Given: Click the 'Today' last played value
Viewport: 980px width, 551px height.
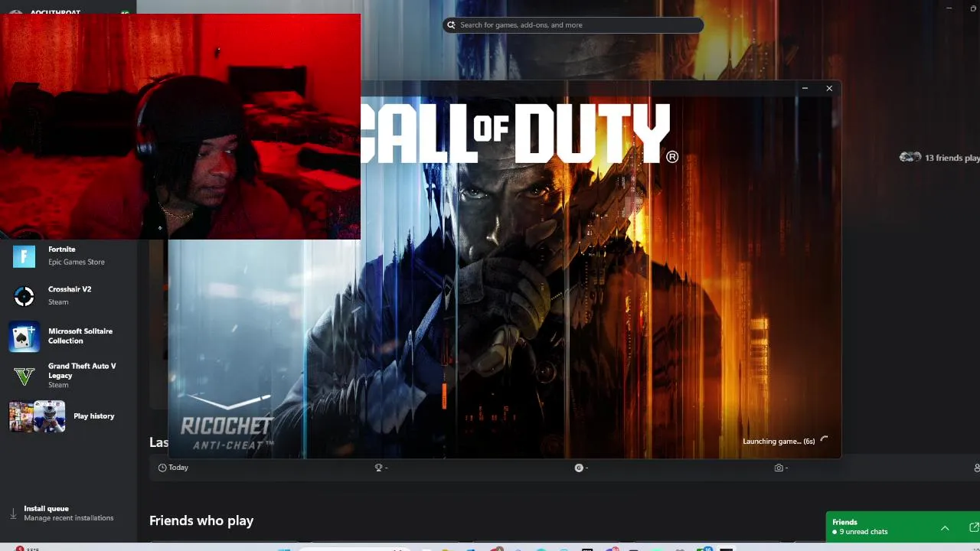Looking at the screenshot, I should point(178,468).
